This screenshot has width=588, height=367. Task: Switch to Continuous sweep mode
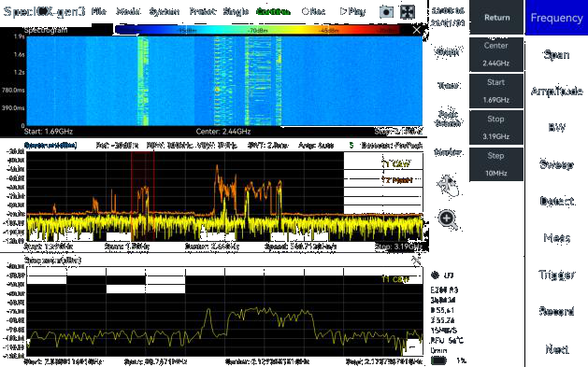273,11
